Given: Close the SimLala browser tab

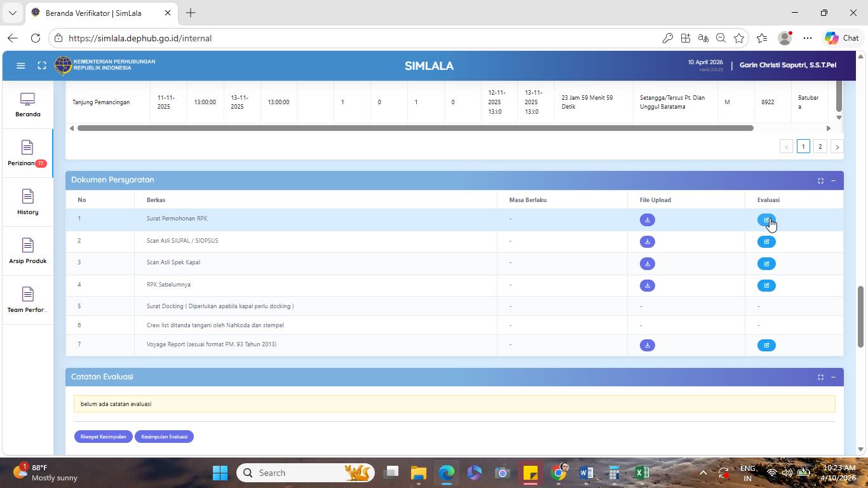Looking at the screenshot, I should point(168,13).
